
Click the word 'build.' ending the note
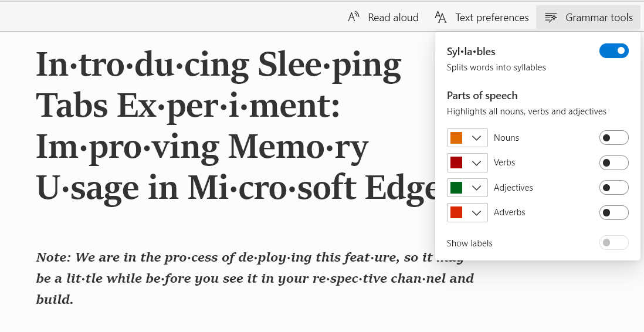click(55, 300)
